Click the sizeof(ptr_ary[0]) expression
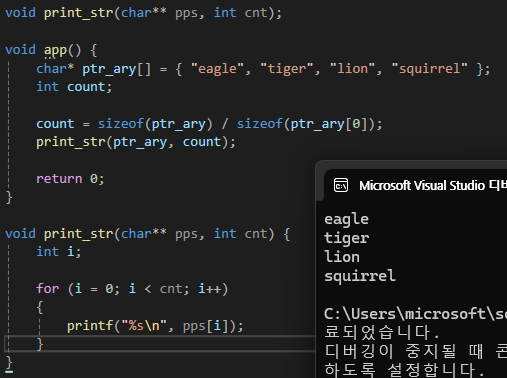Image resolution: width=507 pixels, height=378 pixels. tap(306, 124)
